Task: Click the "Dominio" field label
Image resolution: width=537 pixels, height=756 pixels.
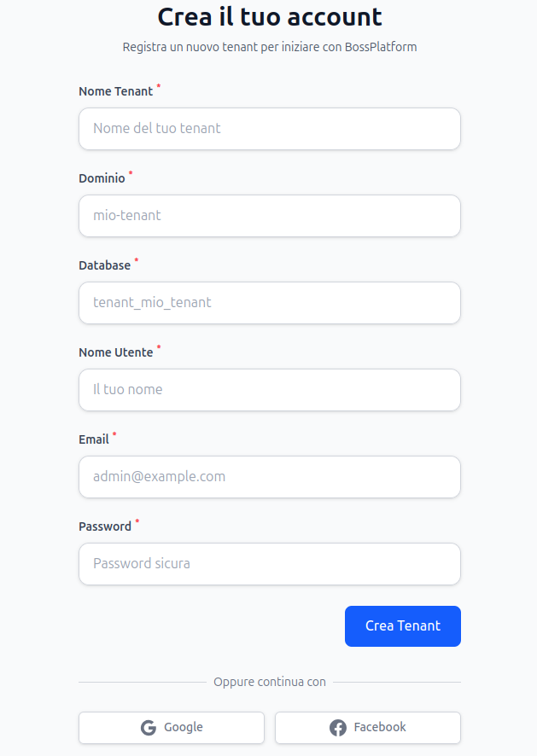Action: point(102,178)
